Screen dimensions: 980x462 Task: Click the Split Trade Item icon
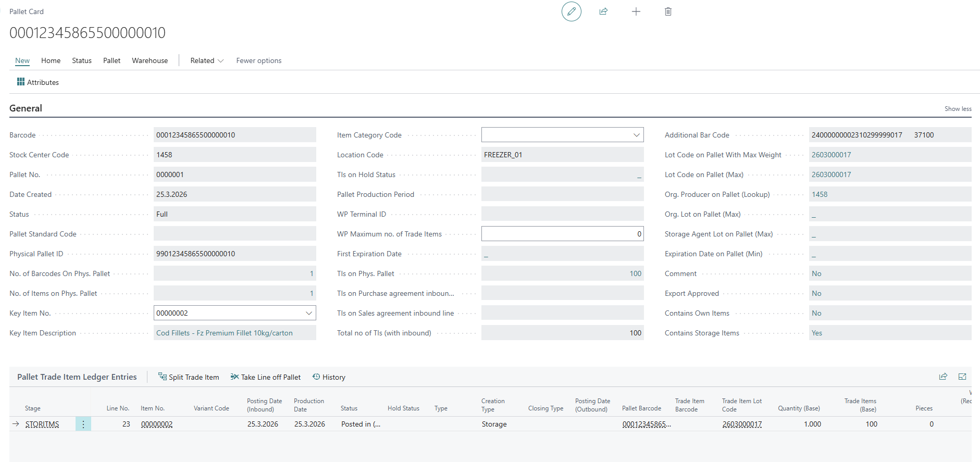tap(163, 377)
